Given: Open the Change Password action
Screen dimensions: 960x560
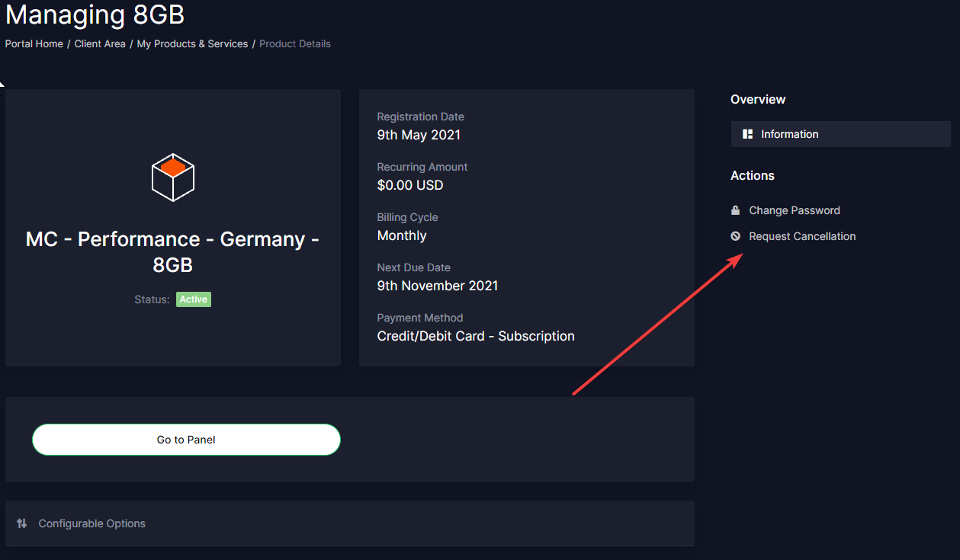Looking at the screenshot, I should point(794,210).
